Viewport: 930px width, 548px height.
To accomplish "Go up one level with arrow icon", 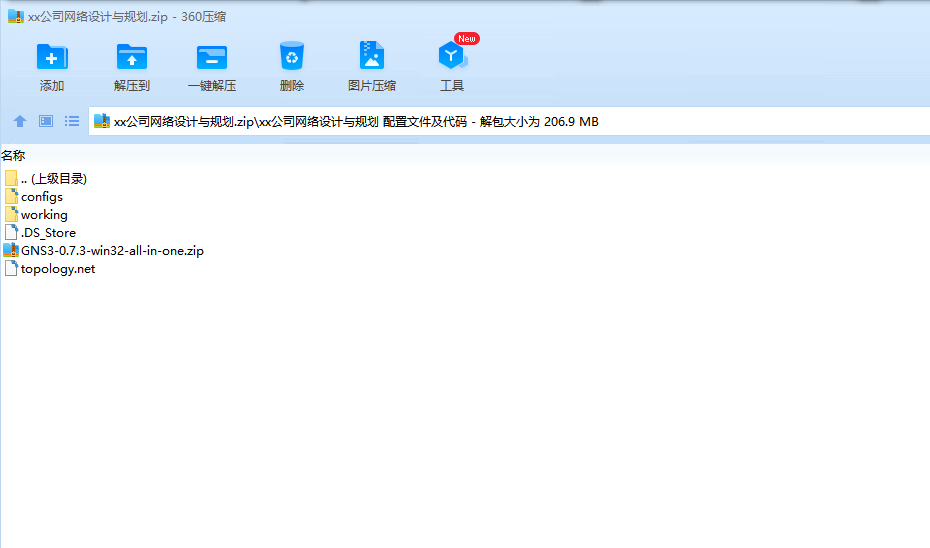I will pyautogui.click(x=20, y=122).
